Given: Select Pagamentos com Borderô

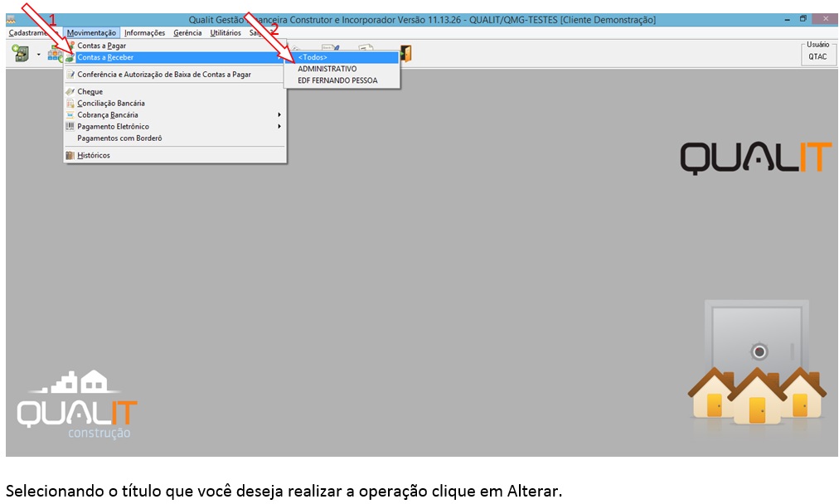Looking at the screenshot, I should point(174,138).
